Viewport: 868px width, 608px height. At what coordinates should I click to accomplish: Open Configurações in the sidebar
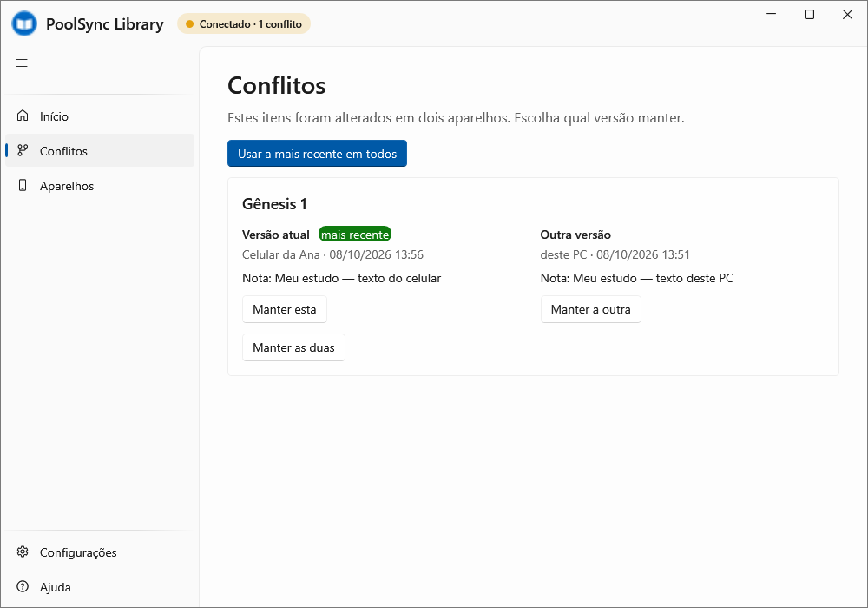[x=100, y=552]
